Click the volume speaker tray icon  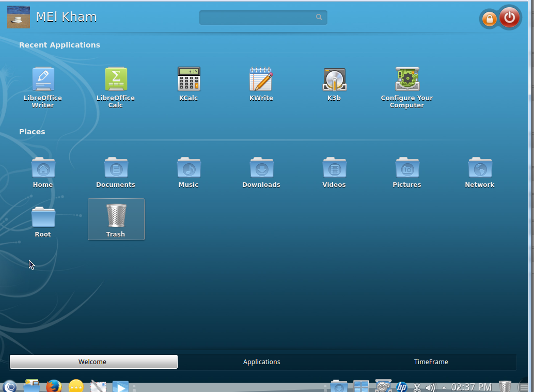point(431,387)
